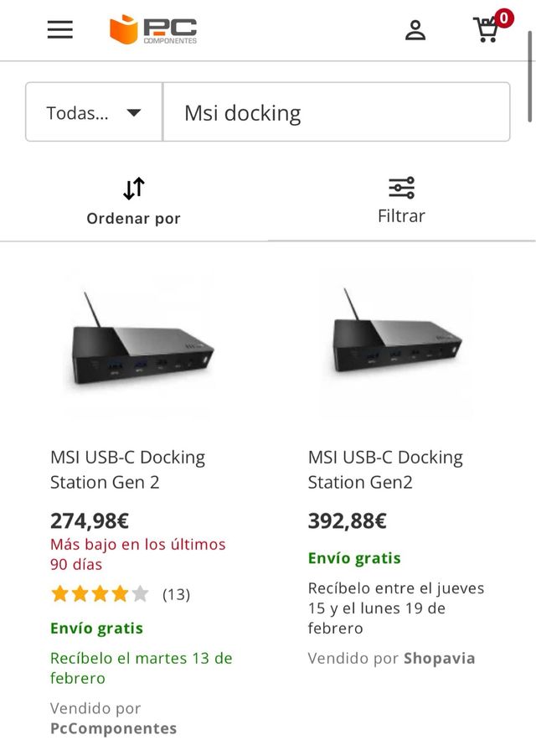
Task: Open the Ordenar por sorting options
Action: pyautogui.click(x=134, y=218)
